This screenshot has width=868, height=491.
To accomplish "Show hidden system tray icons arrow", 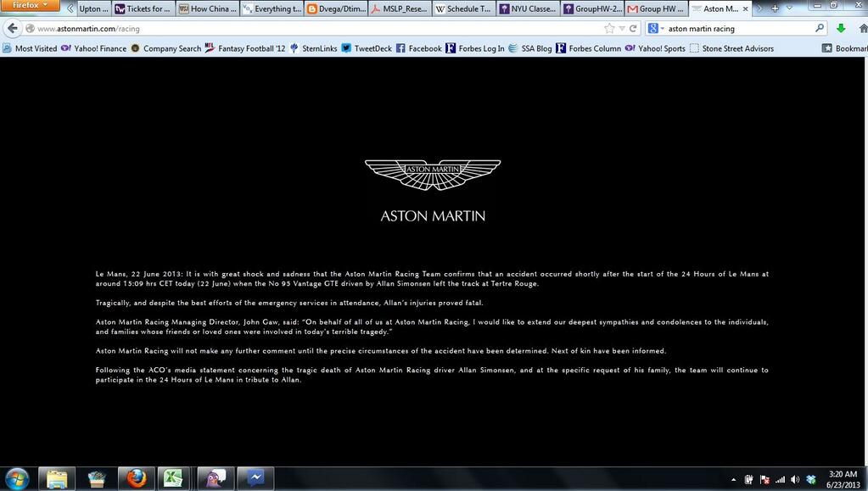I will (x=733, y=479).
